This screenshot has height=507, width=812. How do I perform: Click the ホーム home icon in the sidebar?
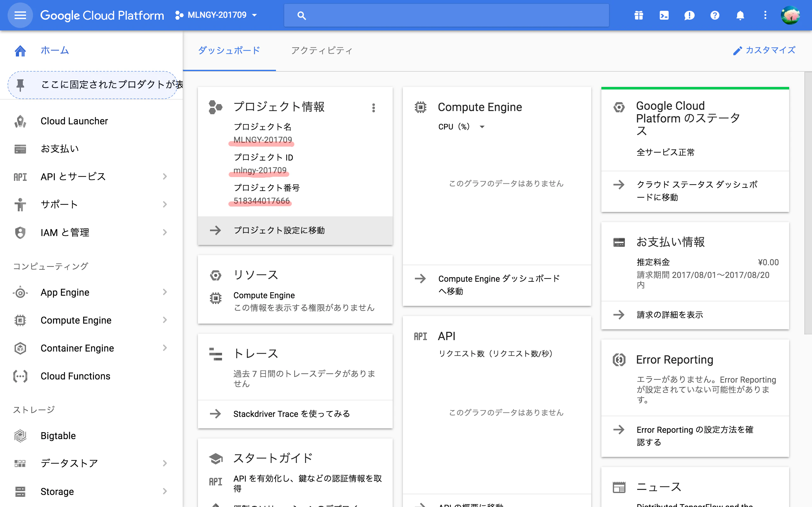[x=20, y=50]
